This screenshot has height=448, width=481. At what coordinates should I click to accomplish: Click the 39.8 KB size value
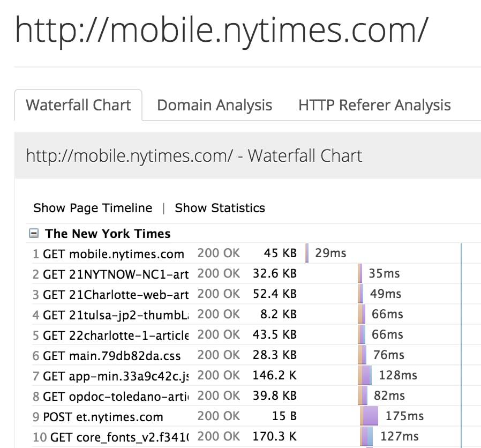[x=275, y=395]
